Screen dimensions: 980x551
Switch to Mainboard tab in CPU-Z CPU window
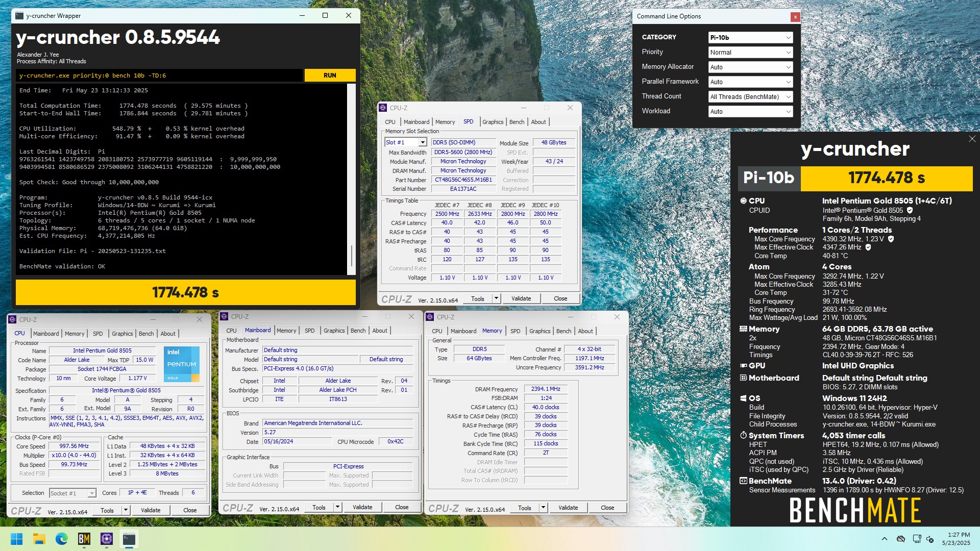(x=46, y=334)
